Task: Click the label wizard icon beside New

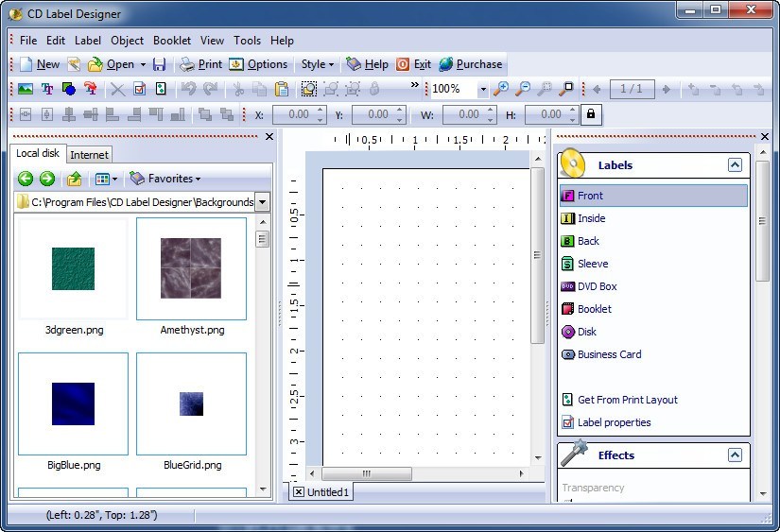Action: pos(74,64)
